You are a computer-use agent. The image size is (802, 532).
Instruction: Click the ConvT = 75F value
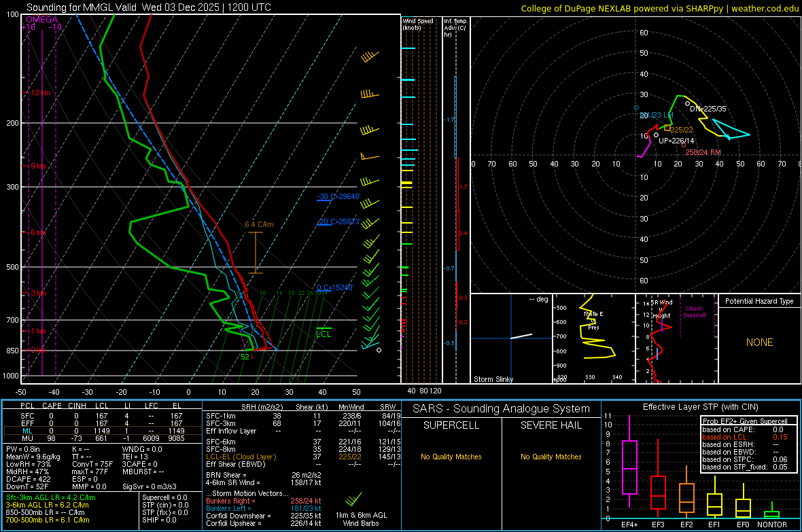click(x=92, y=464)
